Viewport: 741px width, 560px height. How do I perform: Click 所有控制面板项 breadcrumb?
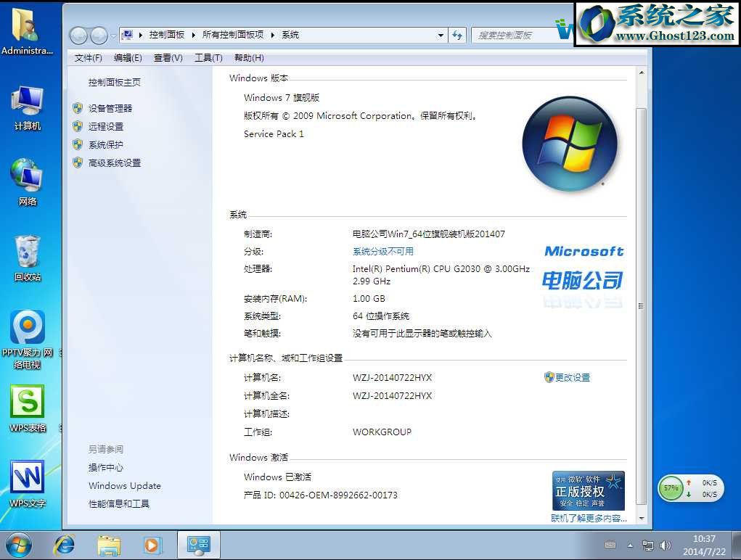[x=233, y=35]
